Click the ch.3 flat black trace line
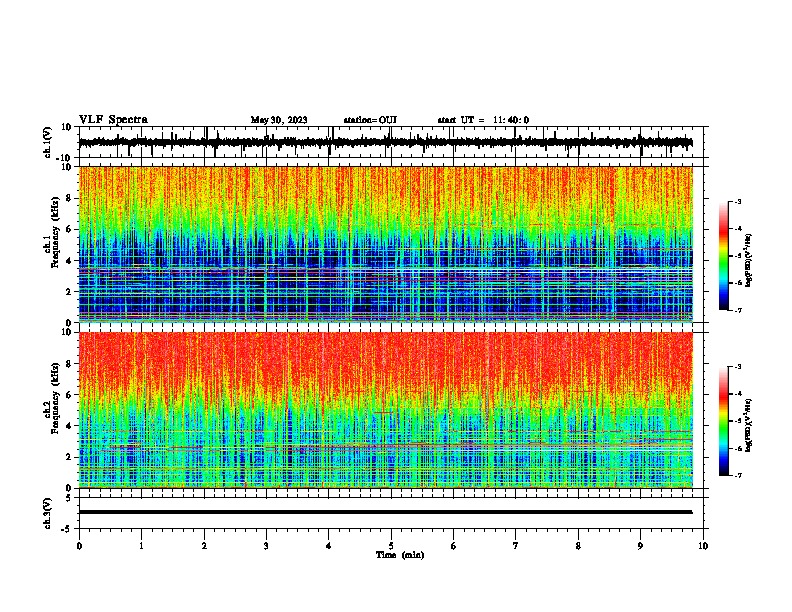This screenshot has height=612, width=792. [x=386, y=512]
